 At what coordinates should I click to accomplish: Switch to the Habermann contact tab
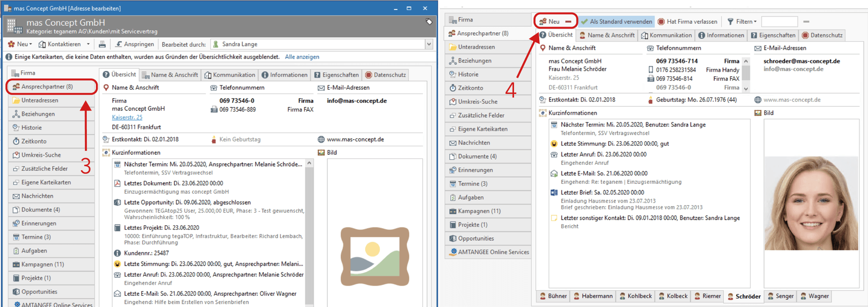coord(593,296)
